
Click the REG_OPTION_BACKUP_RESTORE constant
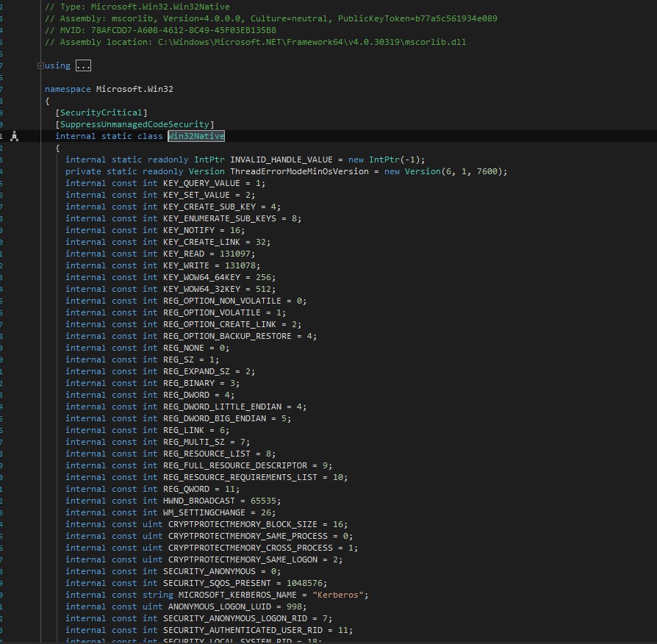pos(227,336)
